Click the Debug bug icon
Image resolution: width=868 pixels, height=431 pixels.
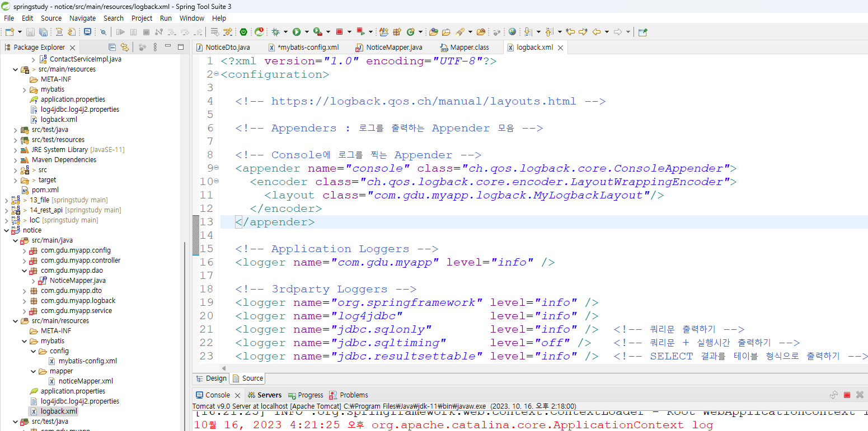click(275, 32)
